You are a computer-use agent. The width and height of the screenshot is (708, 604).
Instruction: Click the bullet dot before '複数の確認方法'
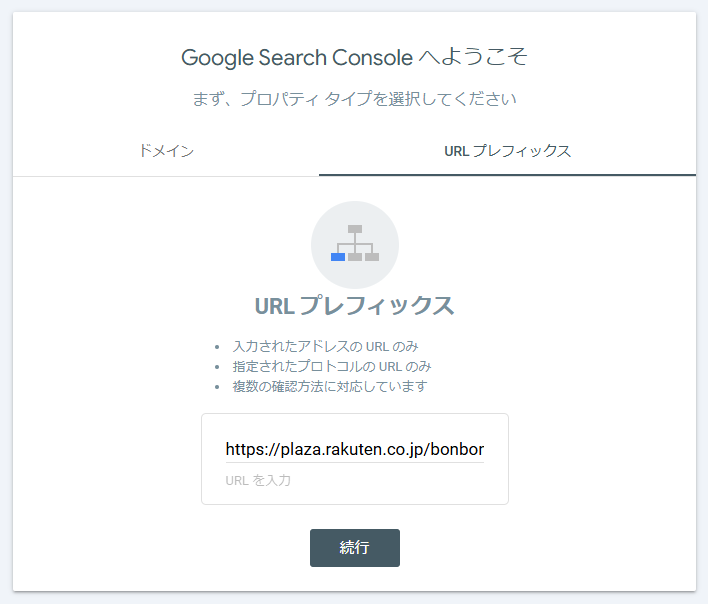pyautogui.click(x=216, y=387)
